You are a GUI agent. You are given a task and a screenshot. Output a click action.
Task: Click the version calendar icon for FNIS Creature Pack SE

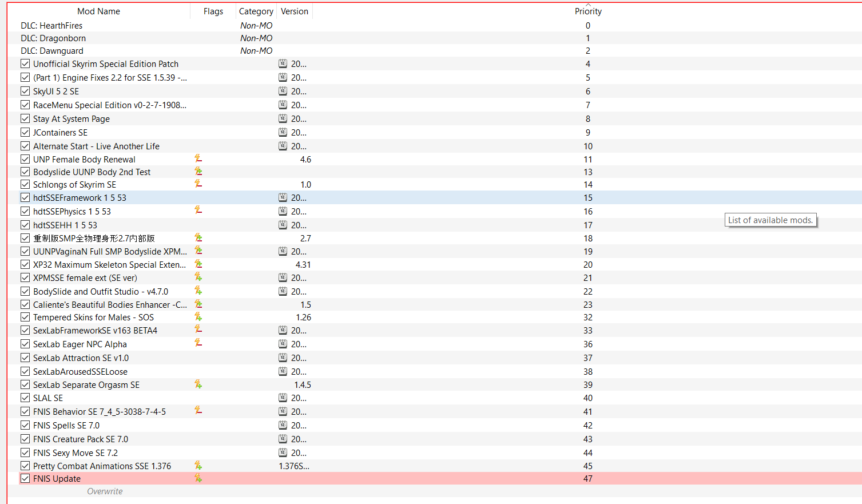[x=283, y=439]
